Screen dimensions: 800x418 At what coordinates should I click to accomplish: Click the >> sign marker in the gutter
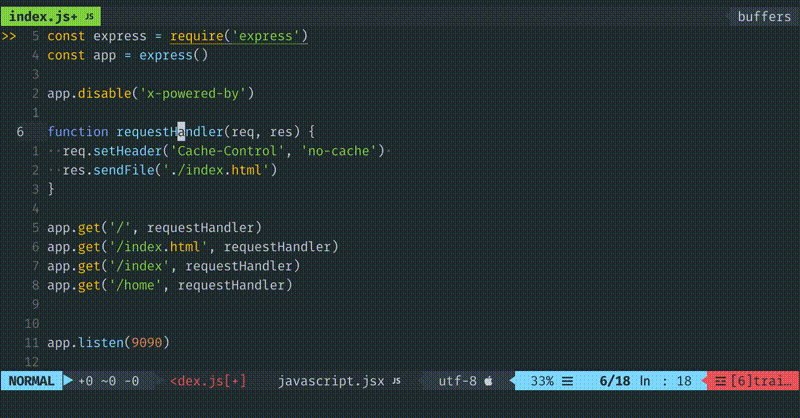pos(9,36)
